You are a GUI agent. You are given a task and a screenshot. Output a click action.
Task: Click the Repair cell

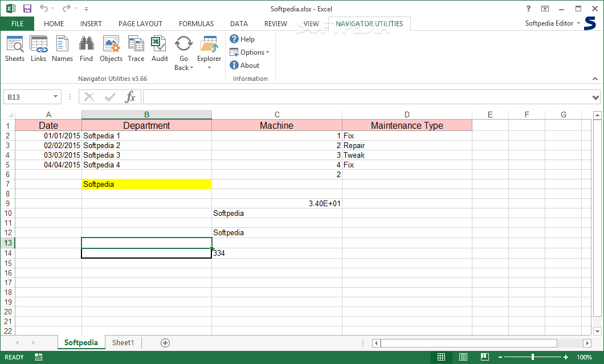(x=407, y=146)
